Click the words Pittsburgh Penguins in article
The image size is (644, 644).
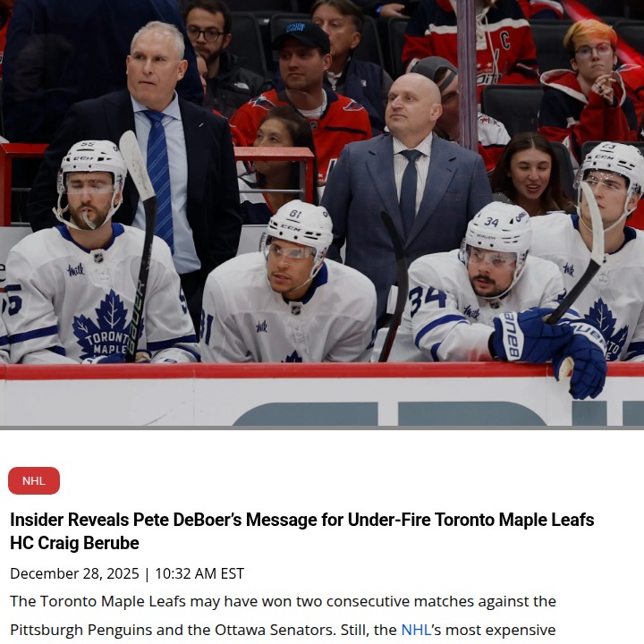click(x=80, y=629)
